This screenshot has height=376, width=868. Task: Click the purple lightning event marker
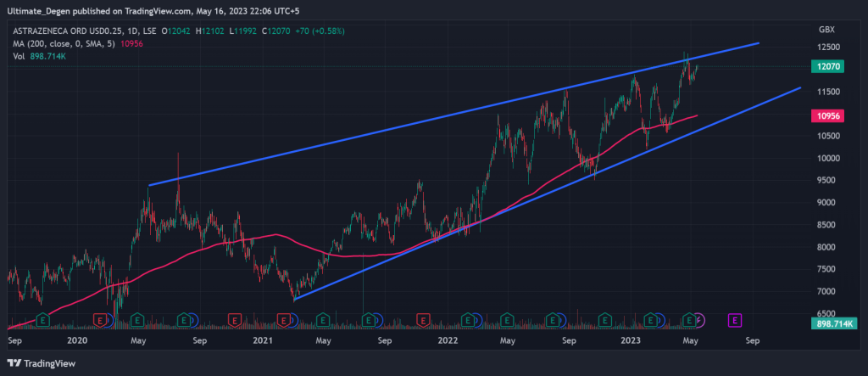click(x=699, y=320)
